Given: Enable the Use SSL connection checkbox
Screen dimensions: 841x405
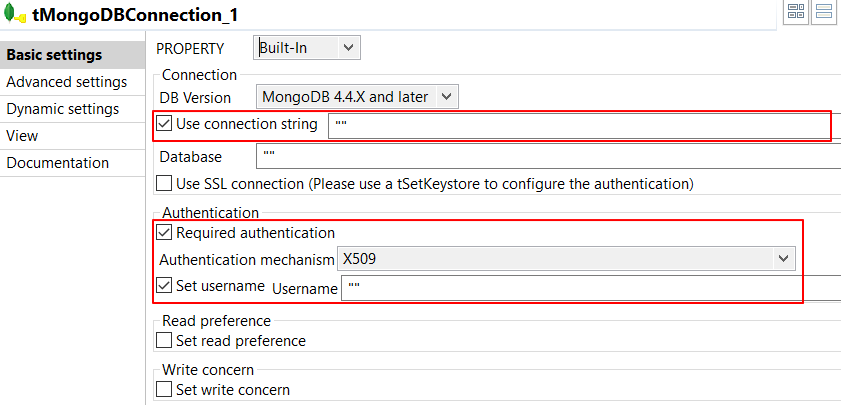Looking at the screenshot, I should [165, 184].
